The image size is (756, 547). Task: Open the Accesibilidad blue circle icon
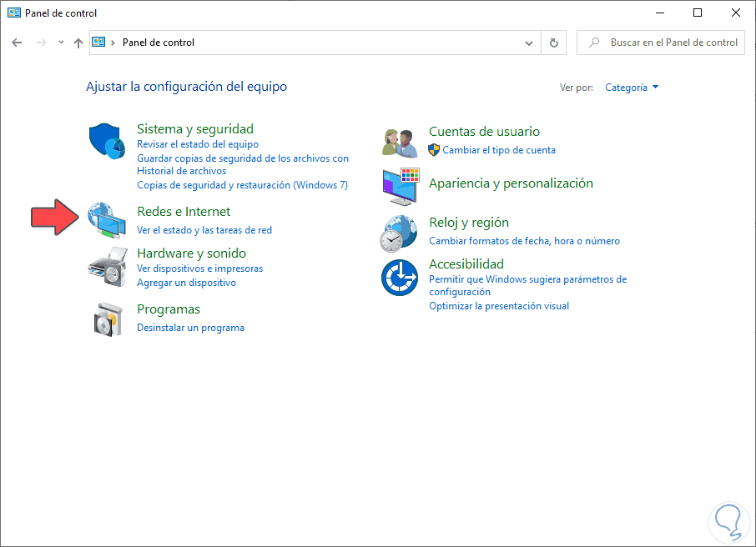(400, 278)
